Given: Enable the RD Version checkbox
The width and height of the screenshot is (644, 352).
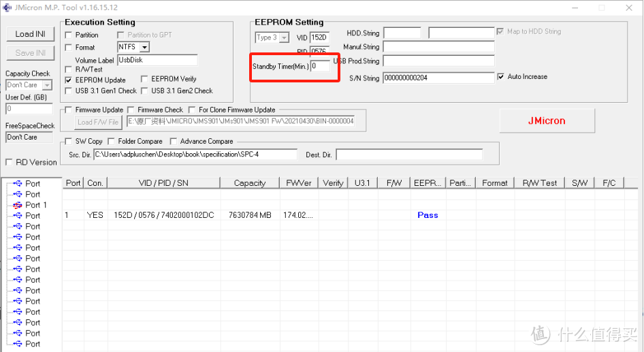Looking at the screenshot, I should point(9,162).
